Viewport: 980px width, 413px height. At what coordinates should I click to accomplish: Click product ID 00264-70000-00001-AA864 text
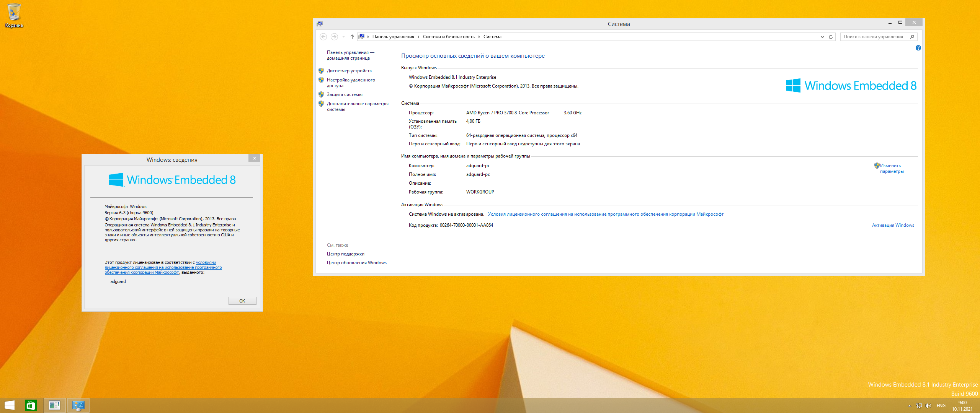click(466, 225)
